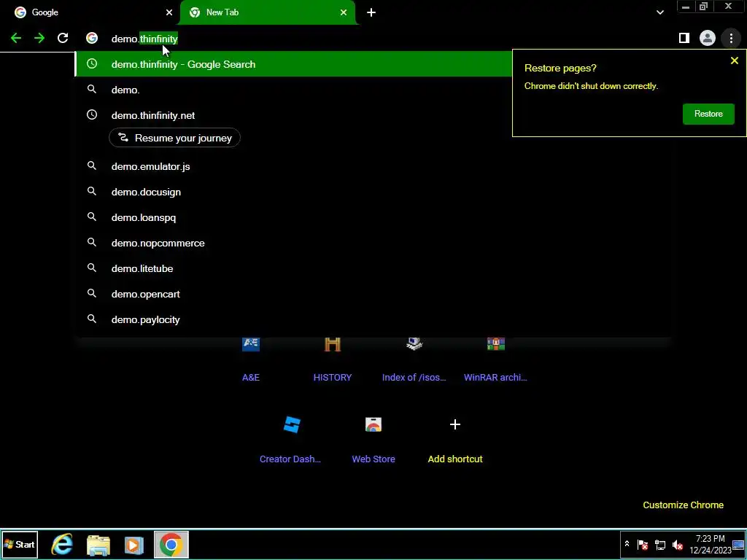The image size is (747, 560).
Task: Pick the demo.litetube suggestion
Action: 373,268
